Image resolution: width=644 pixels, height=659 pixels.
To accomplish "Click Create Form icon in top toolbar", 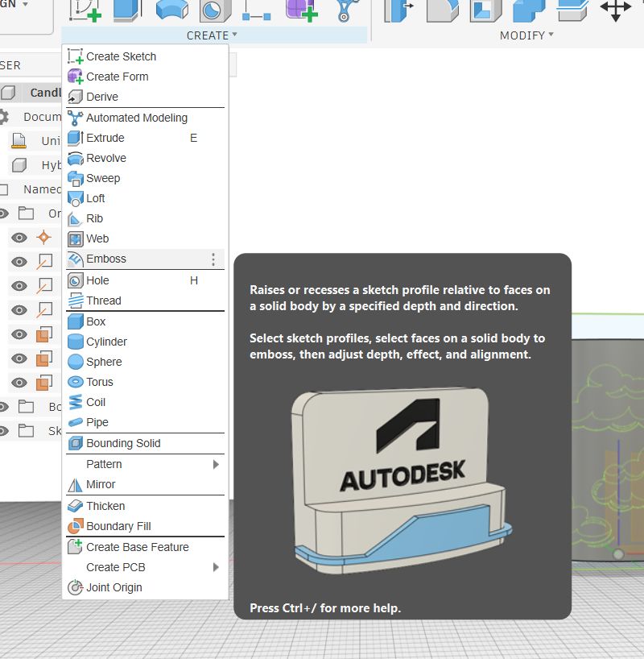I will coord(301,10).
